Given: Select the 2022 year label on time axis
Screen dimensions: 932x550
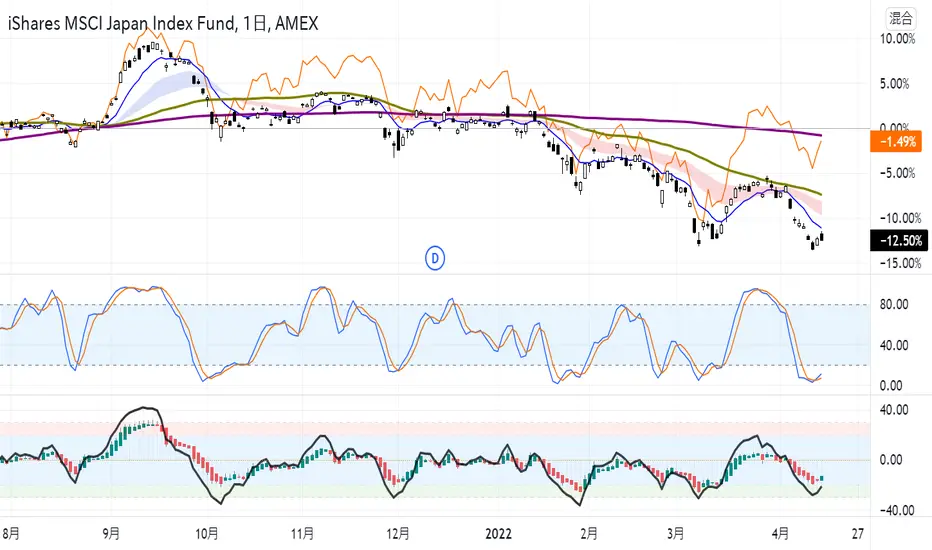Looking at the screenshot, I should pyautogui.click(x=498, y=533).
